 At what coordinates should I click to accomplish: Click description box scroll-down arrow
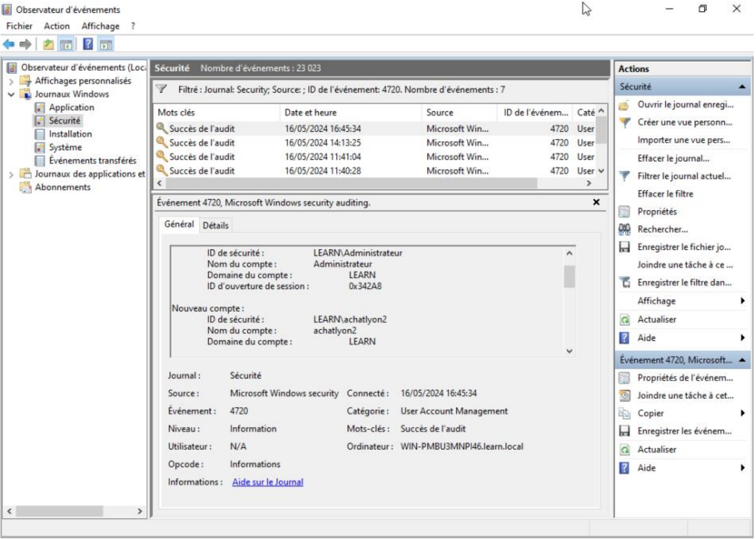coord(569,351)
